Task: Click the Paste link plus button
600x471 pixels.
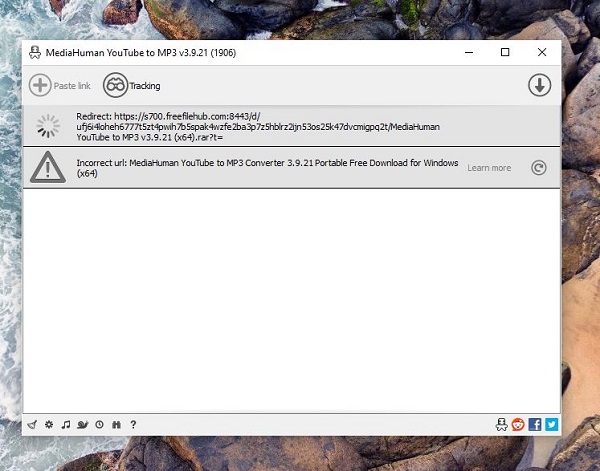Action: click(x=40, y=85)
